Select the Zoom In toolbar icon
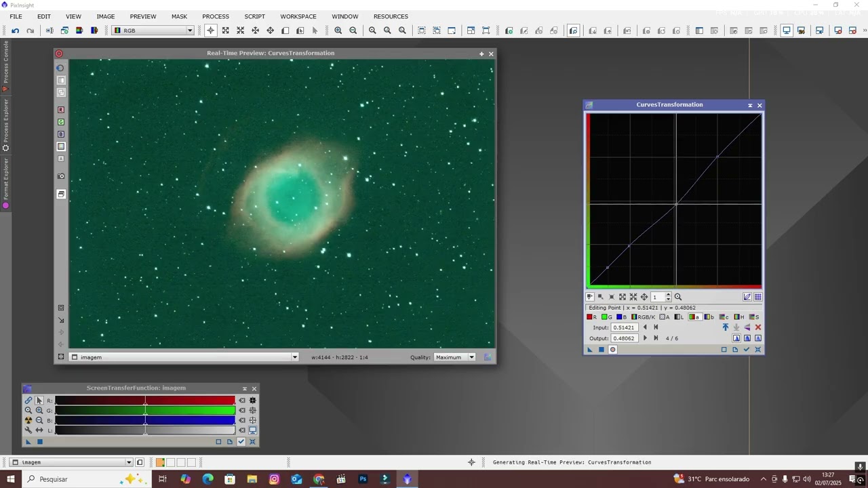The width and height of the screenshot is (868, 488). 338,30
